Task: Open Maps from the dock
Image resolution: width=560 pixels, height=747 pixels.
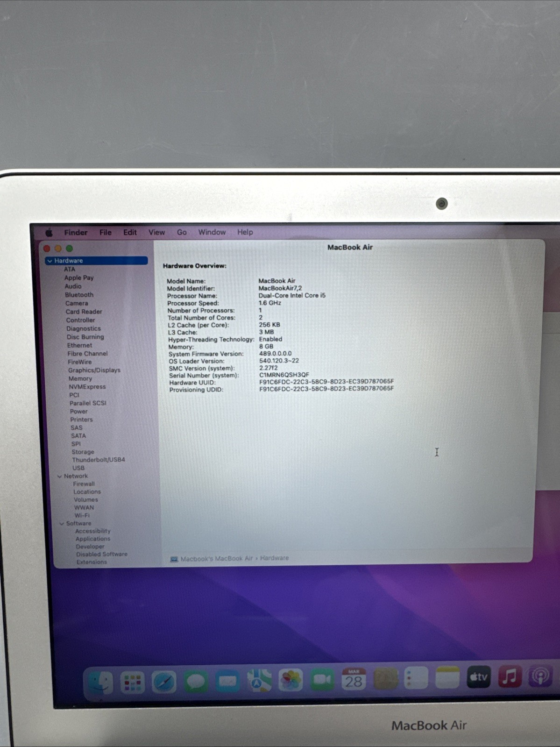Action: click(x=259, y=681)
